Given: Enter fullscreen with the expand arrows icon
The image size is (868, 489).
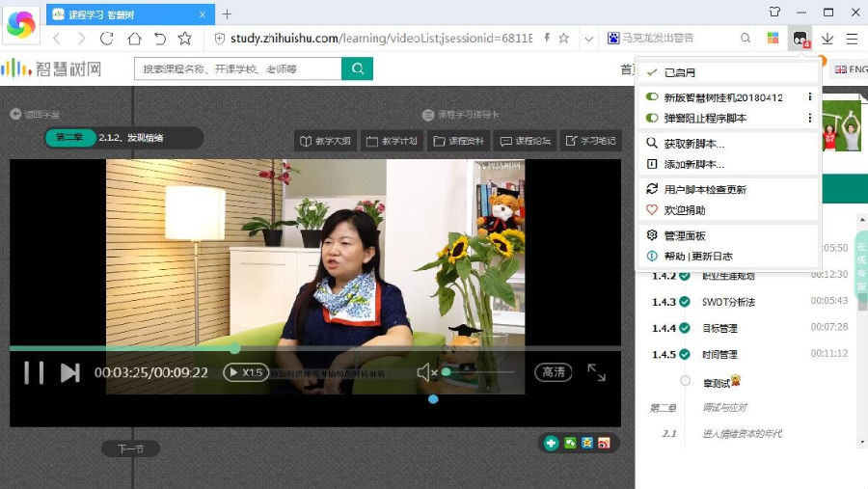Looking at the screenshot, I should [596, 372].
